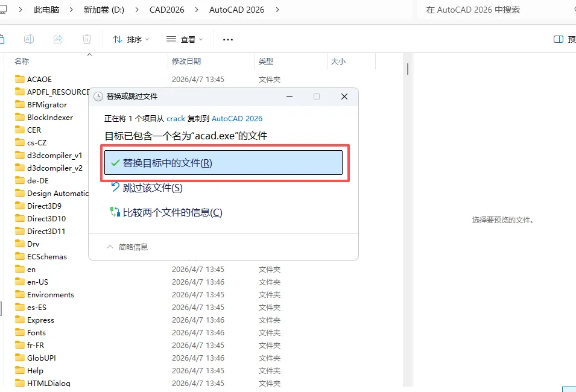
Task: Sort by the 类型 column header
Action: pyautogui.click(x=265, y=62)
